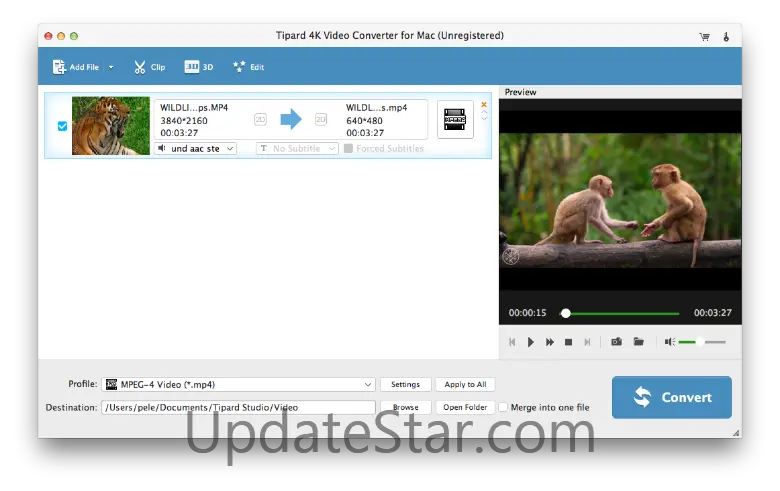
Task: Click the blue conversion arrow icon
Action: [x=291, y=119]
